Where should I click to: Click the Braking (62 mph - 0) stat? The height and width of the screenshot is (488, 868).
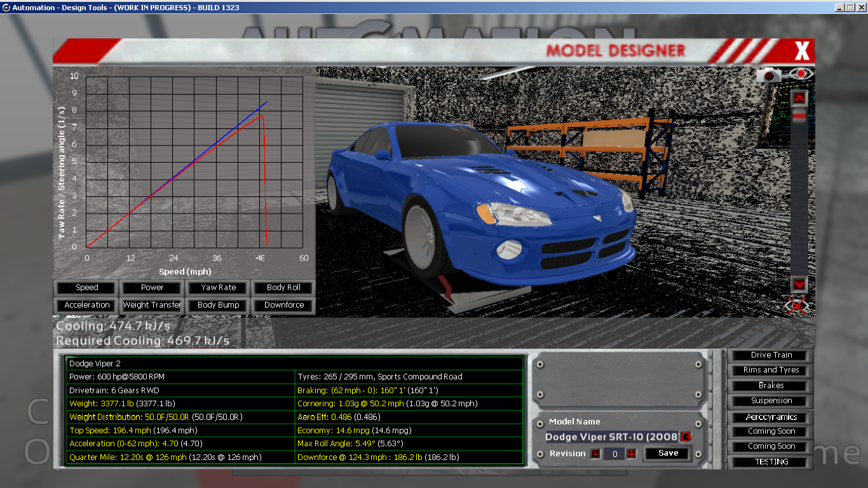(409, 390)
